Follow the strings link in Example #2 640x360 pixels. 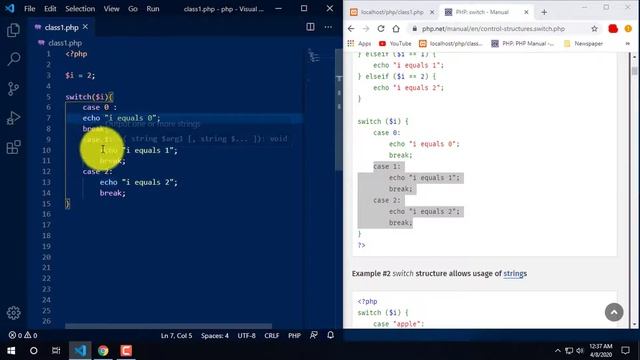pyautogui.click(x=515, y=273)
